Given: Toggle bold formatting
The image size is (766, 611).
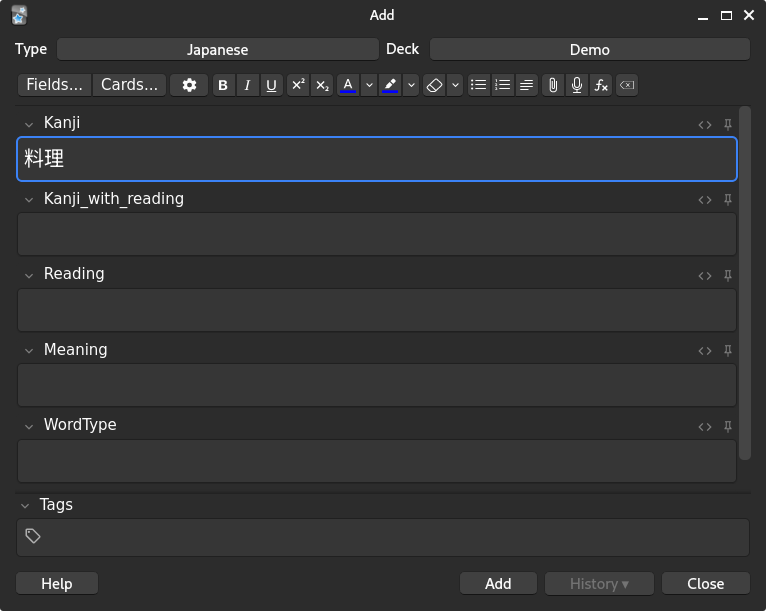Looking at the screenshot, I should click(x=223, y=86).
